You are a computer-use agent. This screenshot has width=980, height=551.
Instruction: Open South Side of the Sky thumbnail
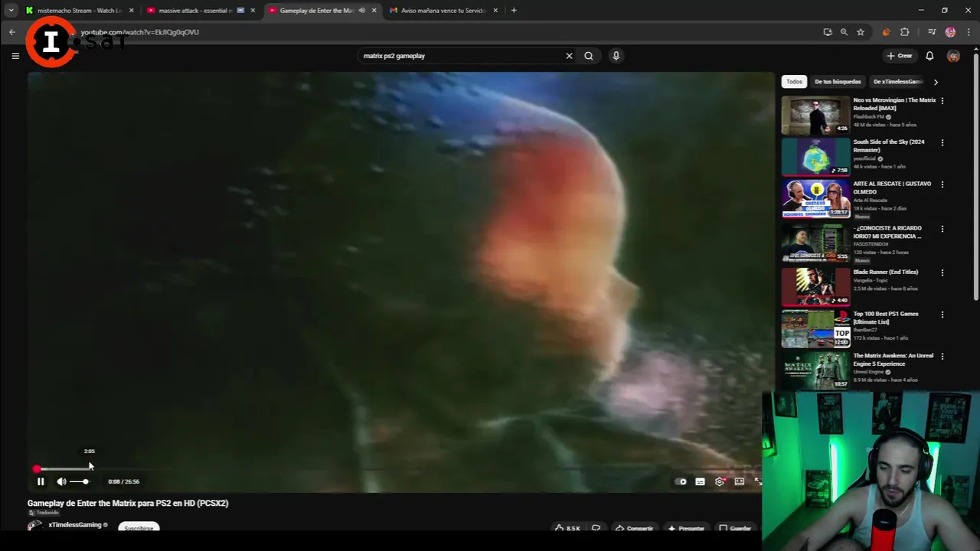815,157
